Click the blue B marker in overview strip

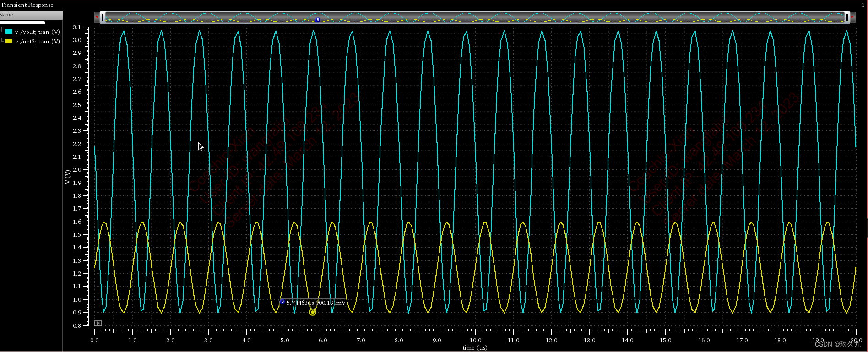click(318, 20)
